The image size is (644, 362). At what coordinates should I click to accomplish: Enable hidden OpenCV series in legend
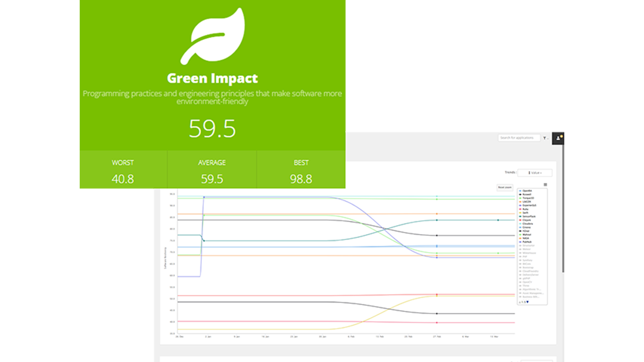(x=525, y=282)
